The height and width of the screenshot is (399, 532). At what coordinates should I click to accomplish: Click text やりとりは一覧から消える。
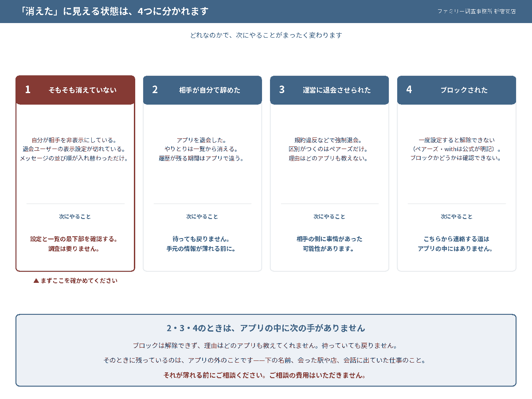pyautogui.click(x=202, y=149)
